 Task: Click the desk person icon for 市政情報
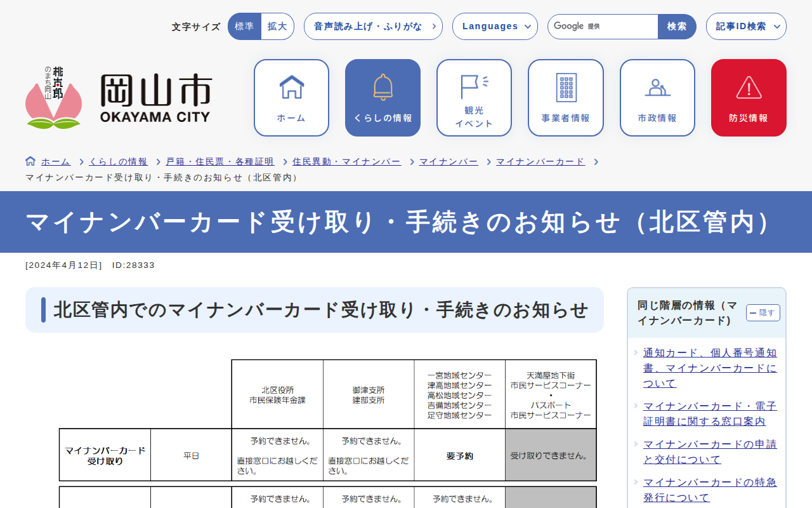[657, 87]
